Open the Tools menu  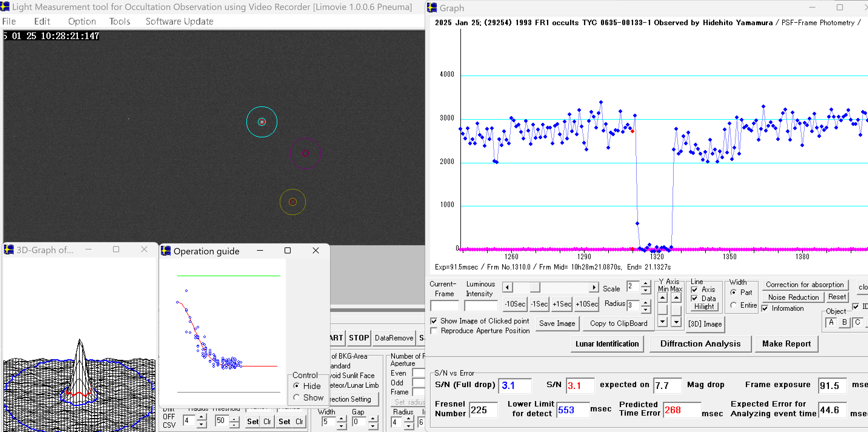tap(120, 22)
